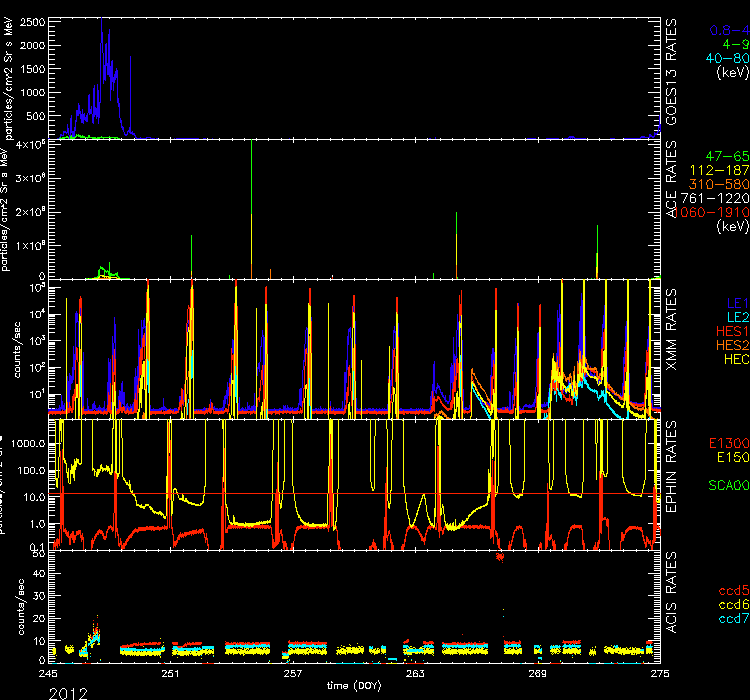This screenshot has height=700, width=750.
Task: Click the 2012 year label
Action: point(66,692)
